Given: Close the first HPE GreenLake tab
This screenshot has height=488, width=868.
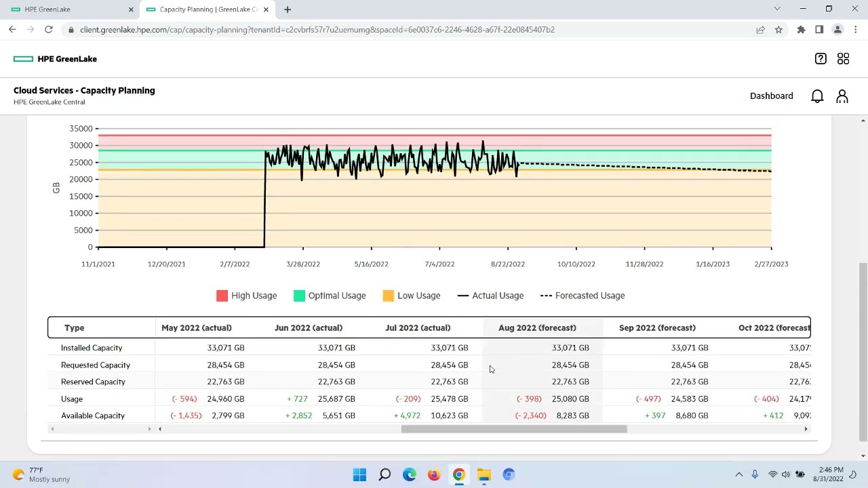Looking at the screenshot, I should [131, 9].
